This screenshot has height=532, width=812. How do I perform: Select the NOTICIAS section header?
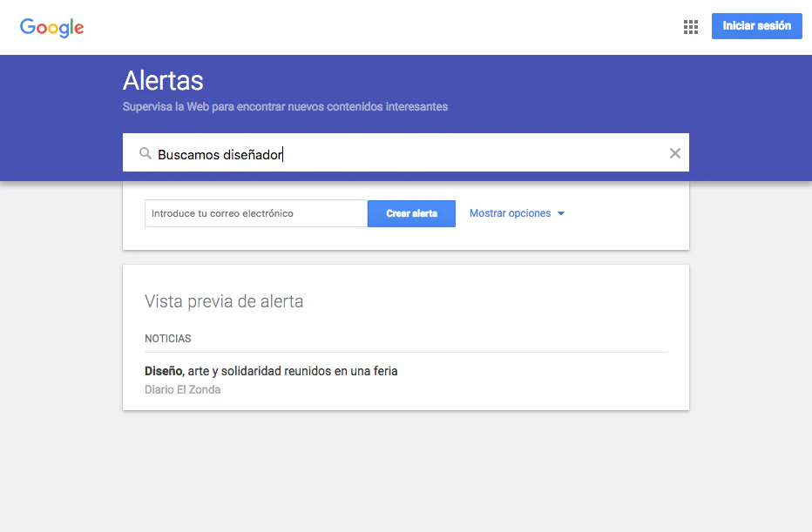(x=167, y=339)
